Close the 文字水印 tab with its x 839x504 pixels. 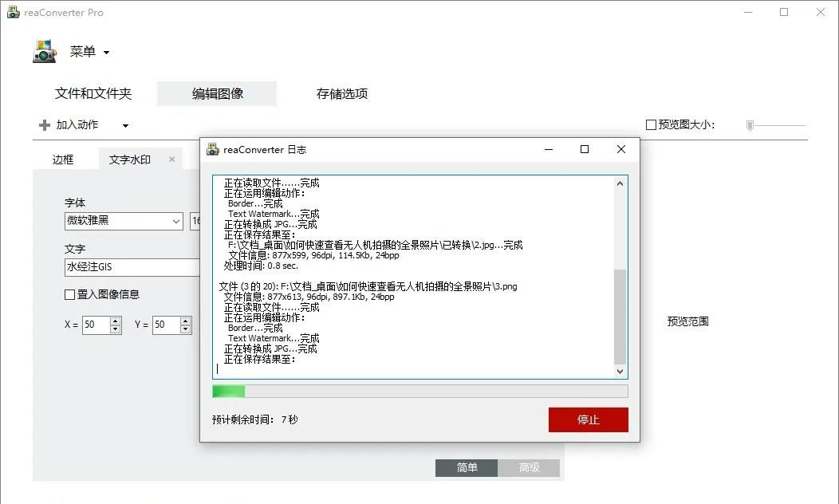coord(171,159)
